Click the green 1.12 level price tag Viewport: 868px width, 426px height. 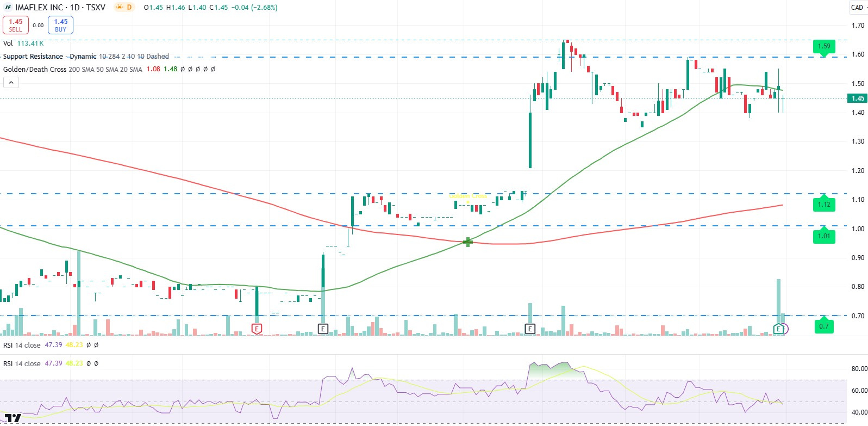tap(824, 205)
